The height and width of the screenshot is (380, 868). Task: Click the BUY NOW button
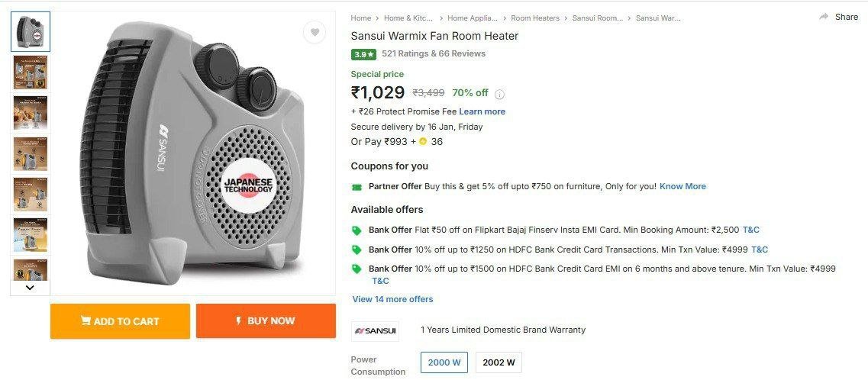(x=266, y=321)
